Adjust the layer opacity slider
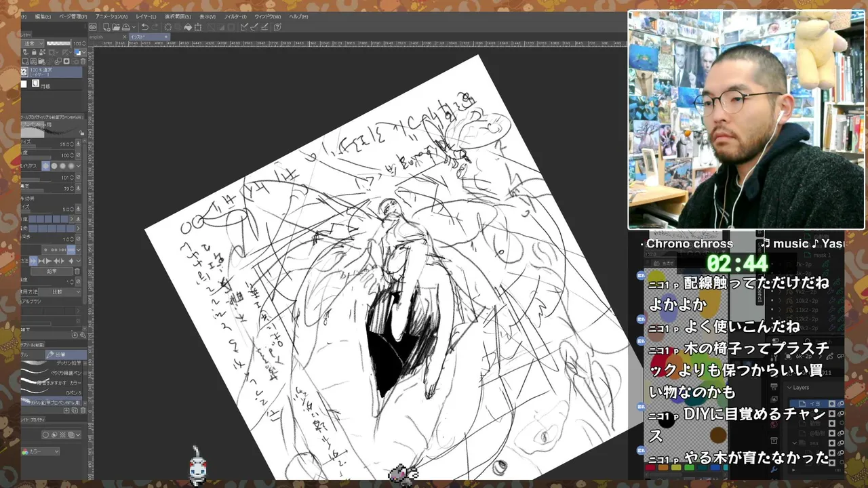Image resolution: width=868 pixels, height=488 pixels. tap(59, 43)
